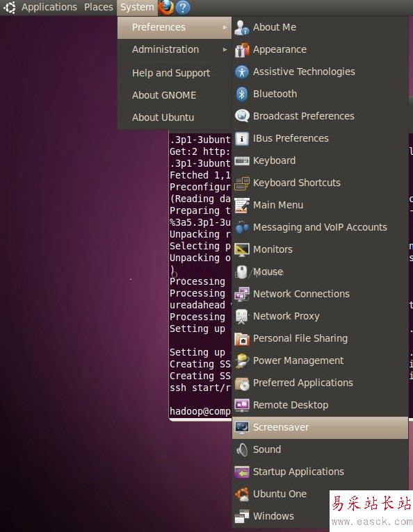Image resolution: width=413 pixels, height=532 pixels.
Task: Open the Preferred Applications entry
Action: 320,383
